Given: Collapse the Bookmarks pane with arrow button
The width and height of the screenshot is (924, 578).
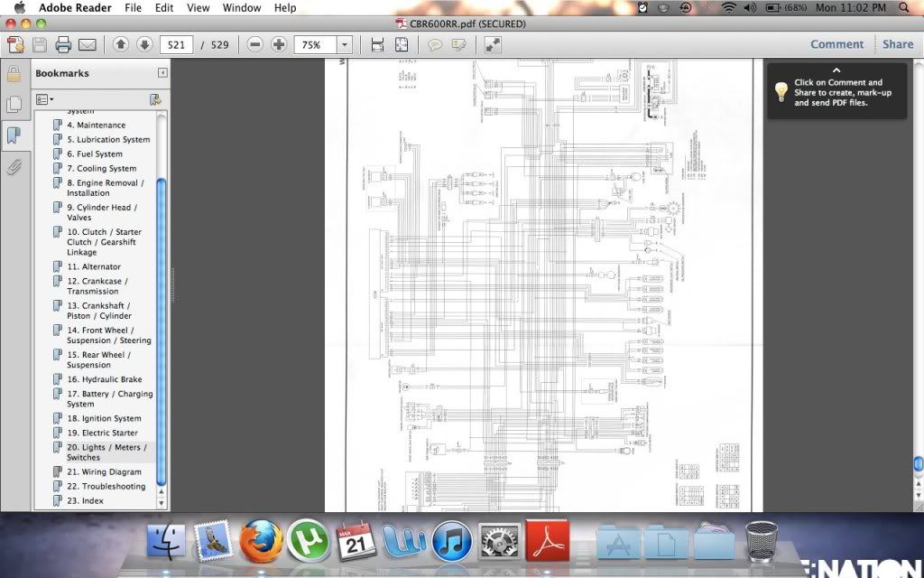Looking at the screenshot, I should click(162, 73).
